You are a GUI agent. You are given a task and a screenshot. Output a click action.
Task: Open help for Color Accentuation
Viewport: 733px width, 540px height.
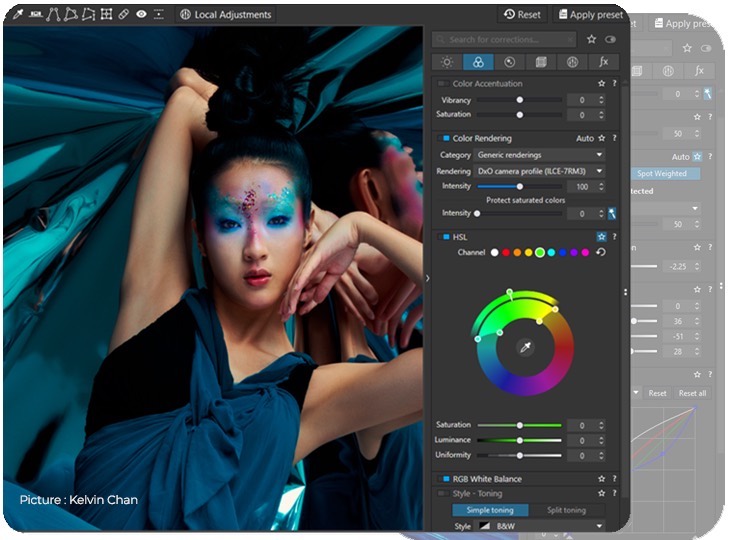[614, 83]
